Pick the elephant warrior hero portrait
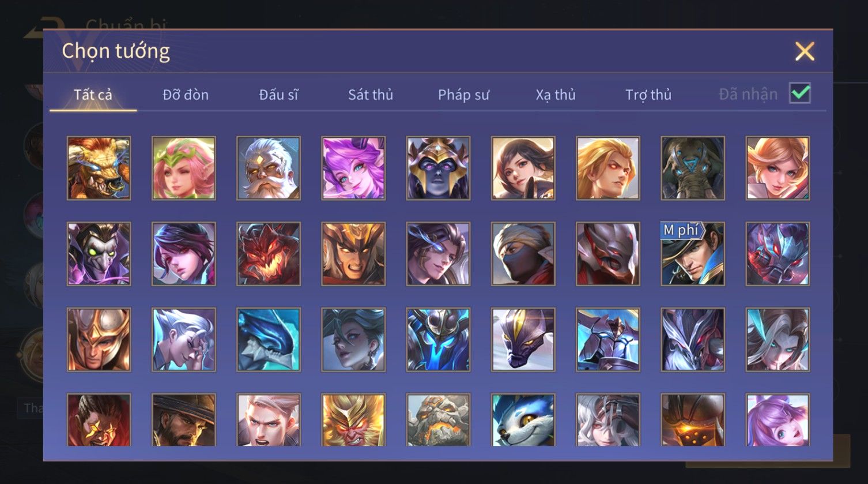 tap(693, 168)
